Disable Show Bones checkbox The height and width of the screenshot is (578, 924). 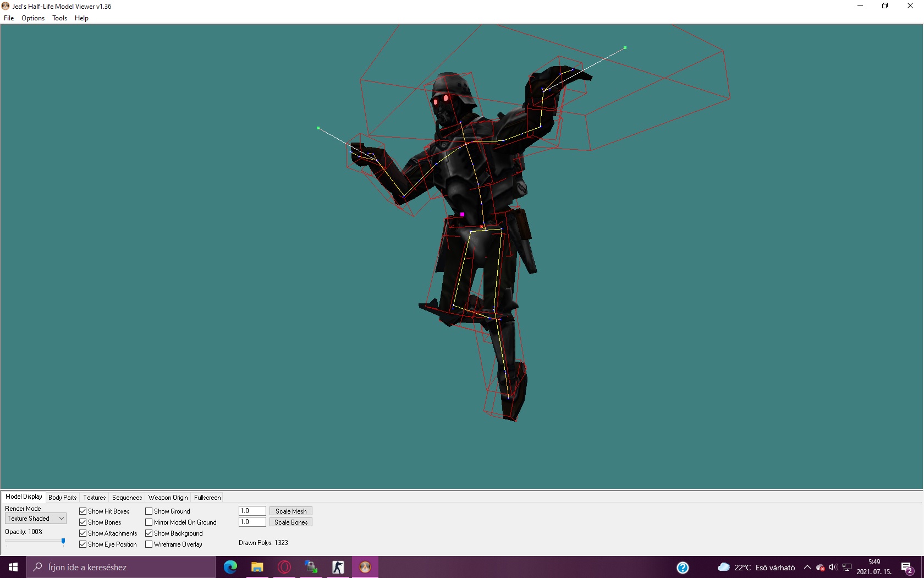83,522
